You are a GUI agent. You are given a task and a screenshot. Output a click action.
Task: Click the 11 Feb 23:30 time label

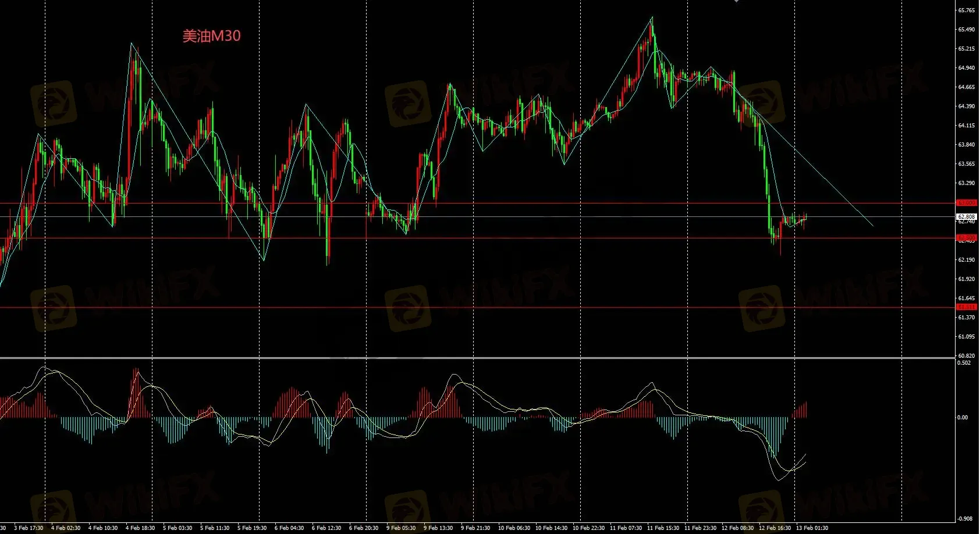pyautogui.click(x=700, y=528)
